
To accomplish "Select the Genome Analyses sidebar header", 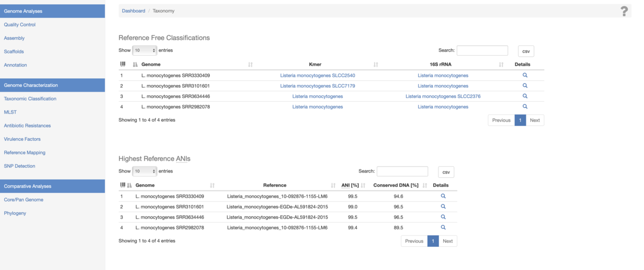I will tap(53, 11).
